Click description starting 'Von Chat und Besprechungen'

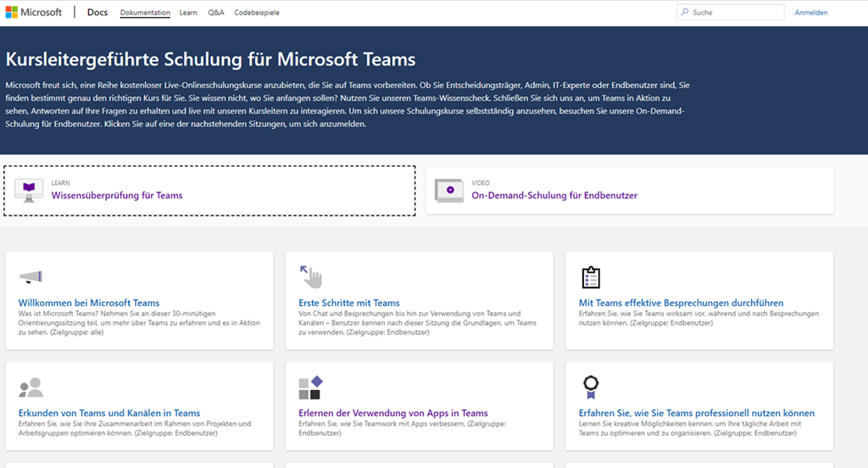pos(417,323)
